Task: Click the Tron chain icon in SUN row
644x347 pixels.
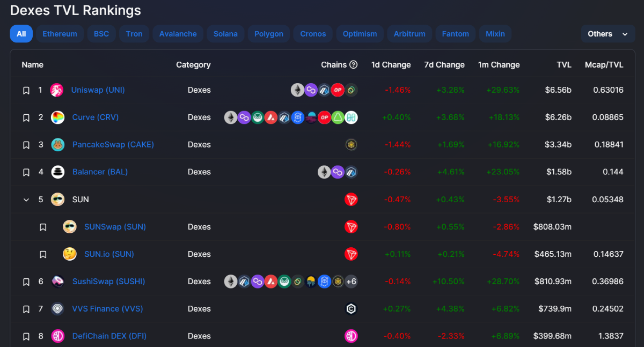Action: pos(351,200)
